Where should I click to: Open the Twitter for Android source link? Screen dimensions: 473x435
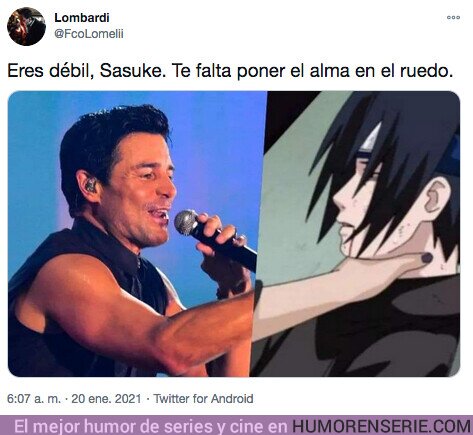tap(203, 398)
